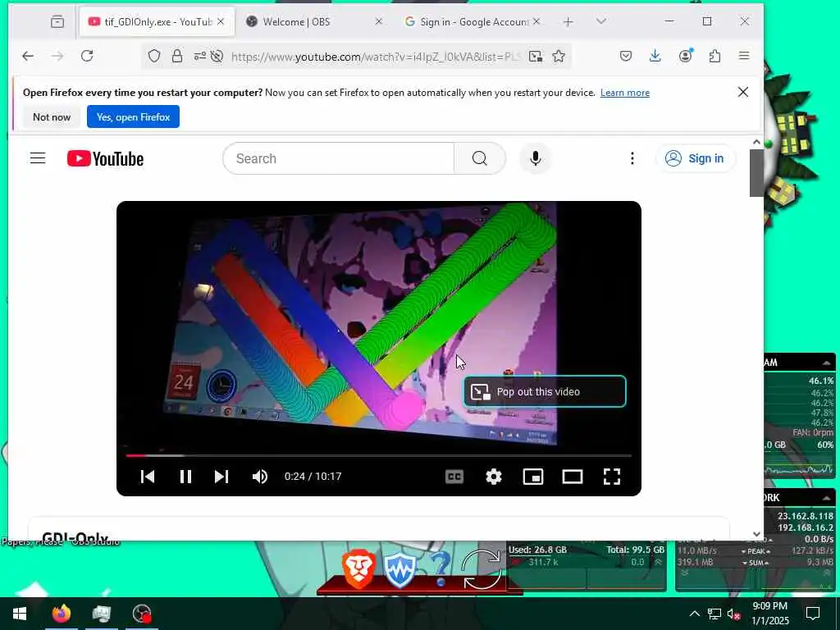
Task: Pause the playing video
Action: click(x=185, y=477)
